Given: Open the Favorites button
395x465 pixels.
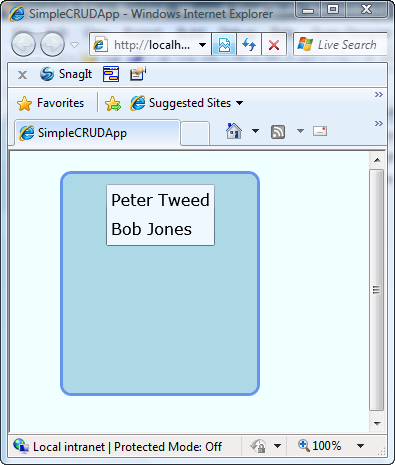Looking at the screenshot, I should coord(50,103).
